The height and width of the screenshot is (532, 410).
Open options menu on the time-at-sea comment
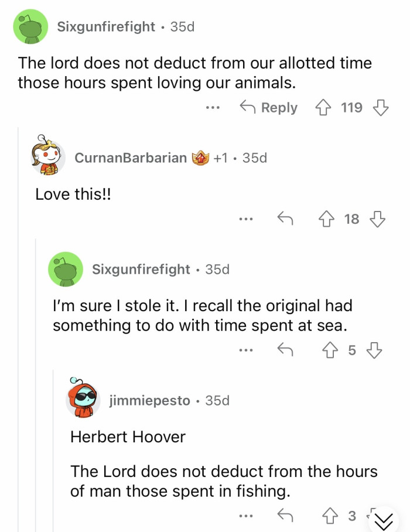(246, 349)
